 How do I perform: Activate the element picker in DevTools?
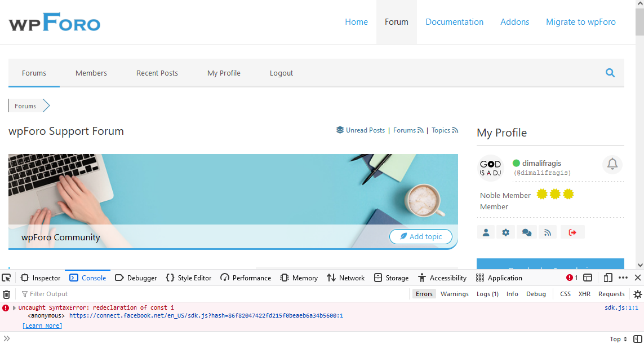tap(6, 278)
